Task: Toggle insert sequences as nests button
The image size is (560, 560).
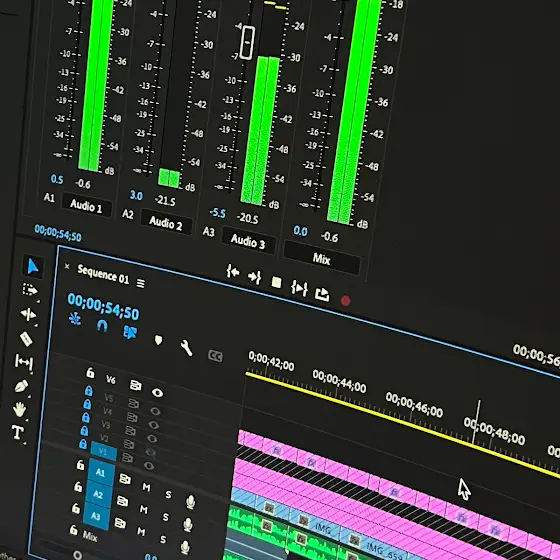Action: point(75,318)
